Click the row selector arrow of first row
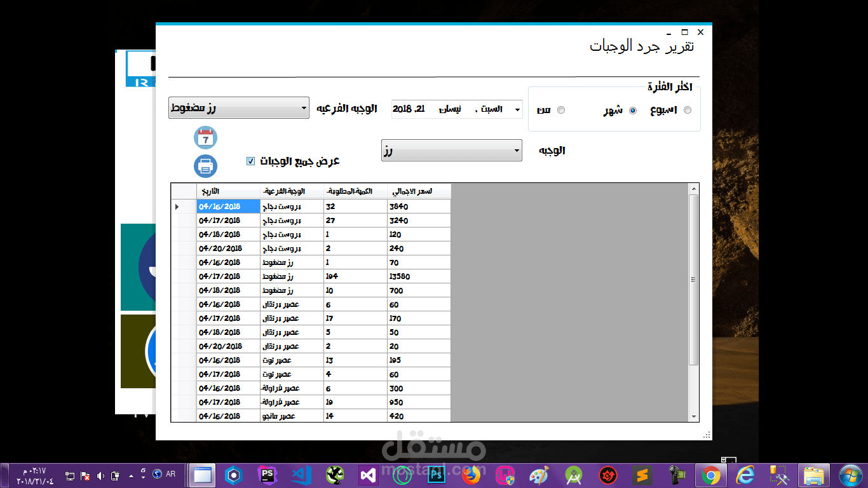 tap(184, 207)
